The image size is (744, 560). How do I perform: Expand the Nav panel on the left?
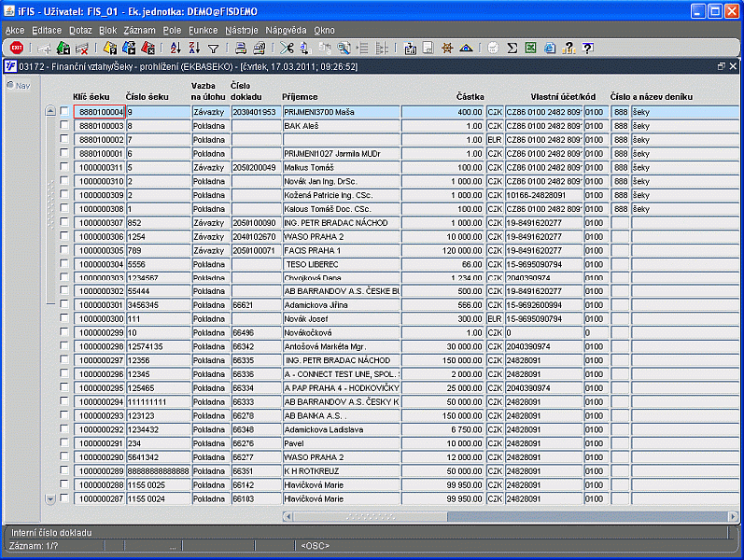coord(18,86)
